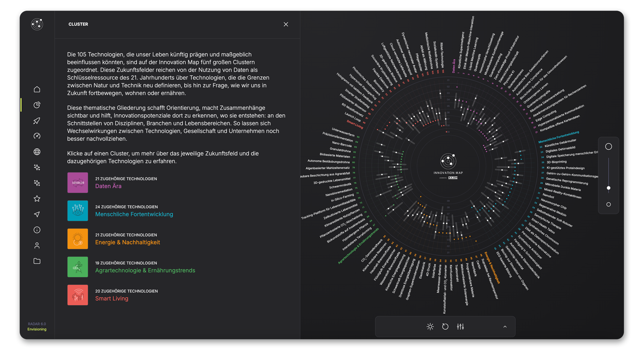
Task: Click red 'Smart Living' heading on radar
Action: point(355,125)
